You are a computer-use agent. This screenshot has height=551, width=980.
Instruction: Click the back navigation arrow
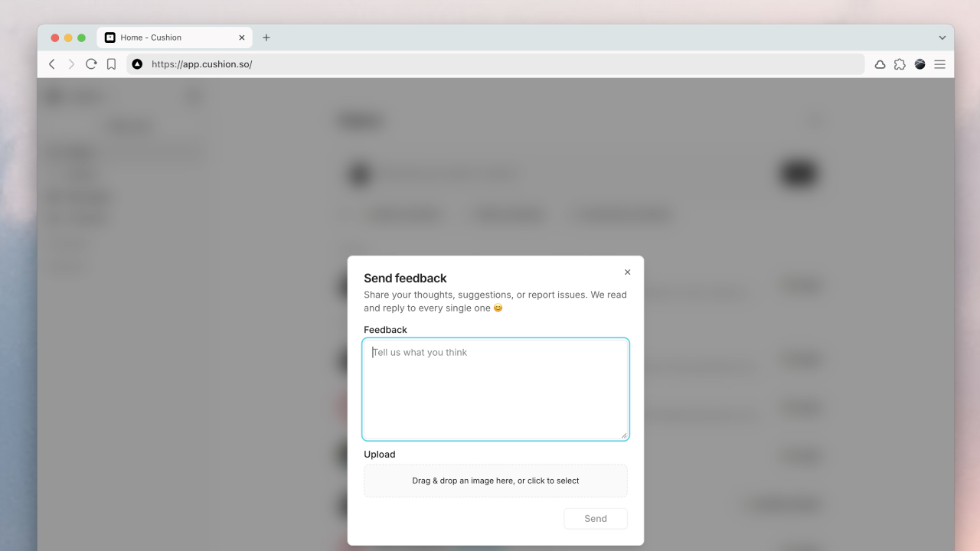pos(51,64)
